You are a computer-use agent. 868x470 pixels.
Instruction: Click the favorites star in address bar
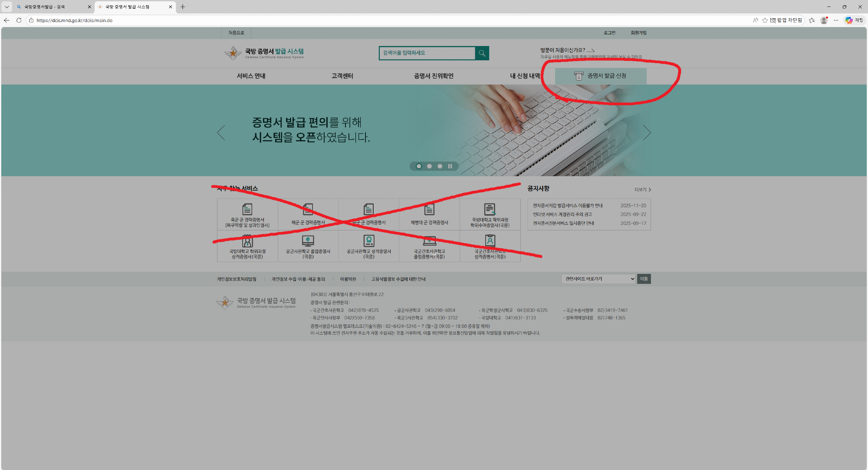tap(765, 20)
